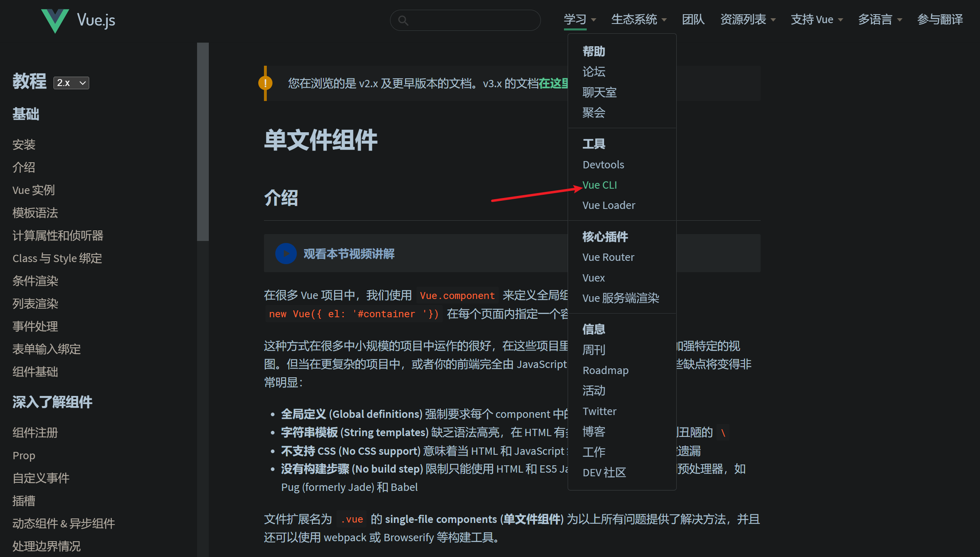Image resolution: width=980 pixels, height=557 pixels.
Task: Expand the 支持 Vue menu
Action: (817, 19)
